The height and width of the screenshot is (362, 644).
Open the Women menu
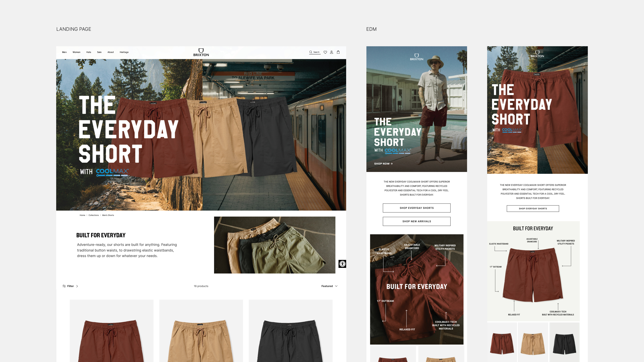point(76,52)
